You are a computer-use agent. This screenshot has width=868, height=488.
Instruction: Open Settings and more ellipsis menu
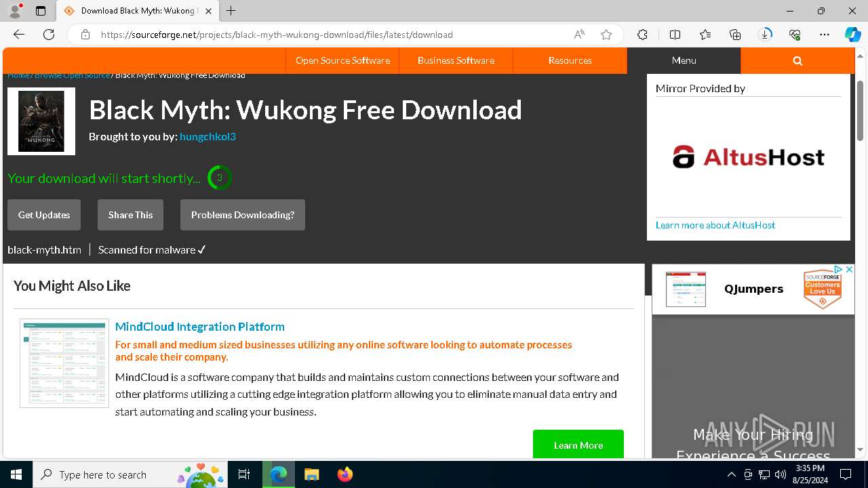(x=825, y=35)
